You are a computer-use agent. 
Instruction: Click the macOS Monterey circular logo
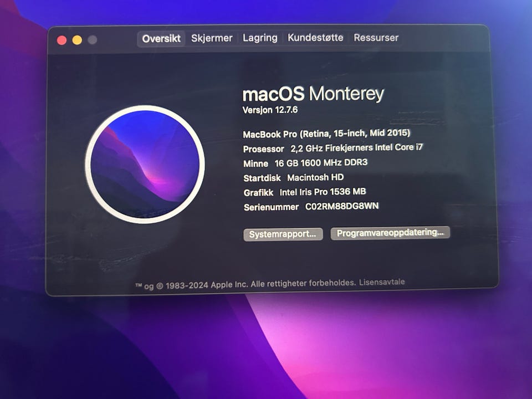[x=145, y=164]
